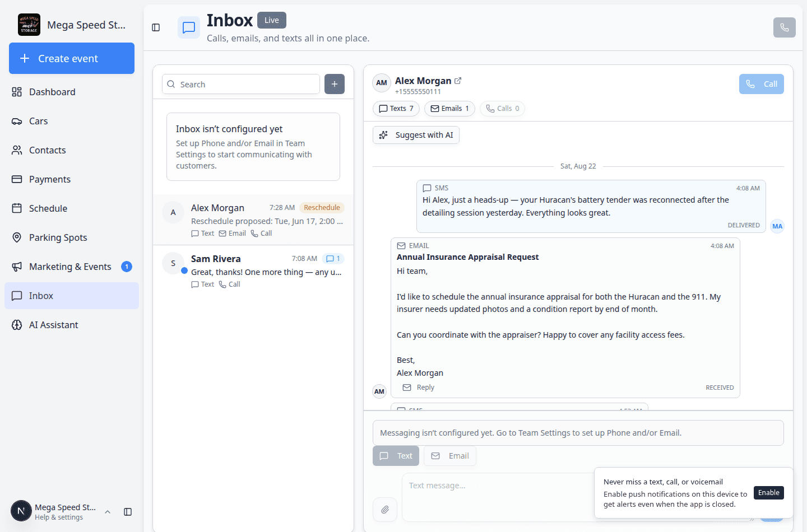This screenshot has width=807, height=532.
Task: Click Sam Rivera unread message badge
Action: tap(333, 259)
